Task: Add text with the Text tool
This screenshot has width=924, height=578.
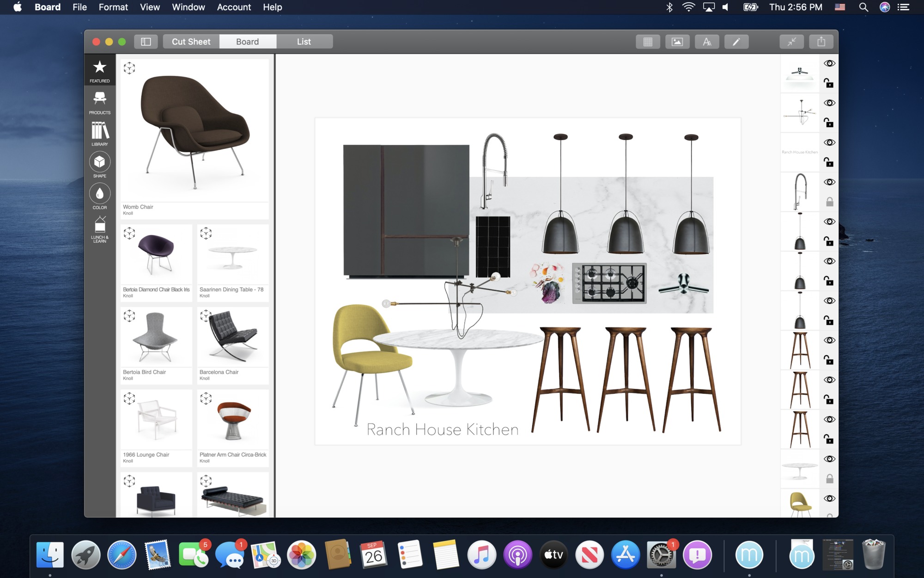Action: (707, 41)
